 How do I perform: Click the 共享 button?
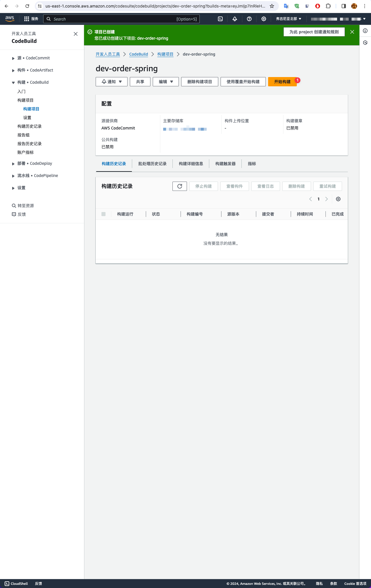pyautogui.click(x=140, y=82)
